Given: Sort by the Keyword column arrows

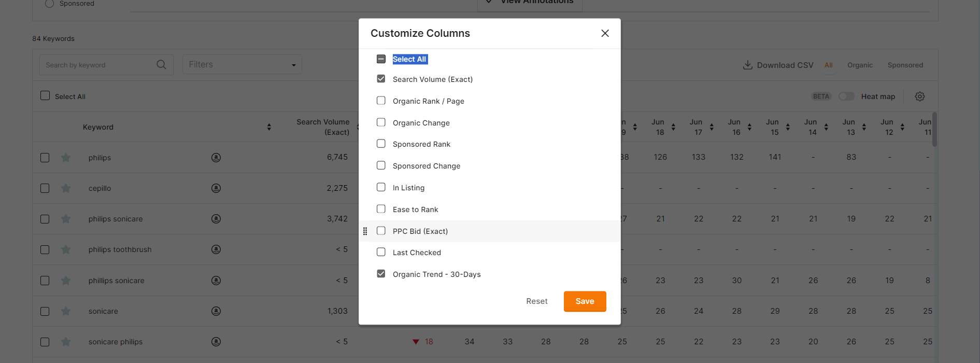Looking at the screenshot, I should click(269, 127).
